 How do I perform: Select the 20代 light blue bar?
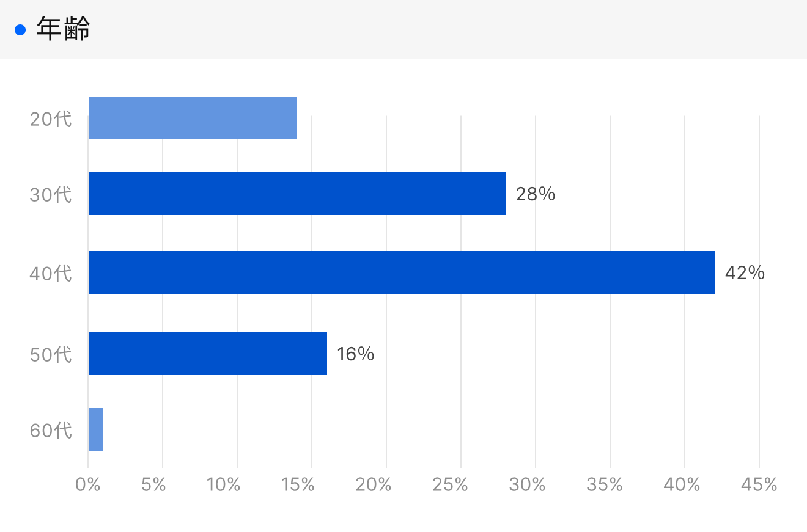192,118
